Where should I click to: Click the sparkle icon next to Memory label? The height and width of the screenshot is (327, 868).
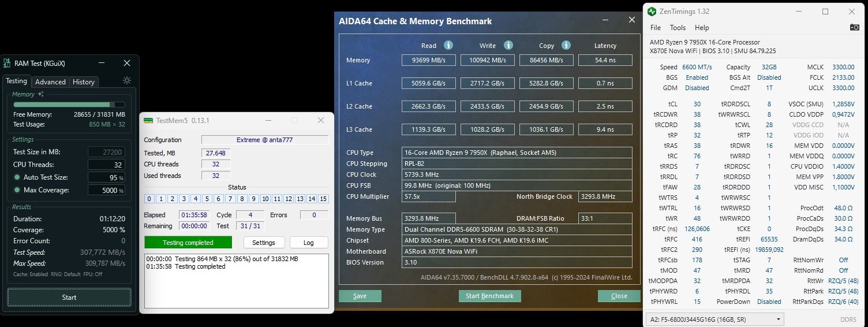tap(40, 94)
